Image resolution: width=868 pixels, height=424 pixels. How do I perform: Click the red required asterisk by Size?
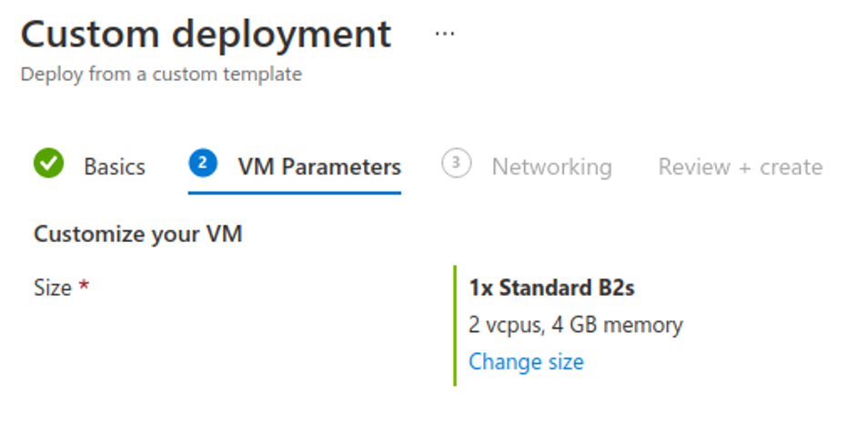pos(85,288)
